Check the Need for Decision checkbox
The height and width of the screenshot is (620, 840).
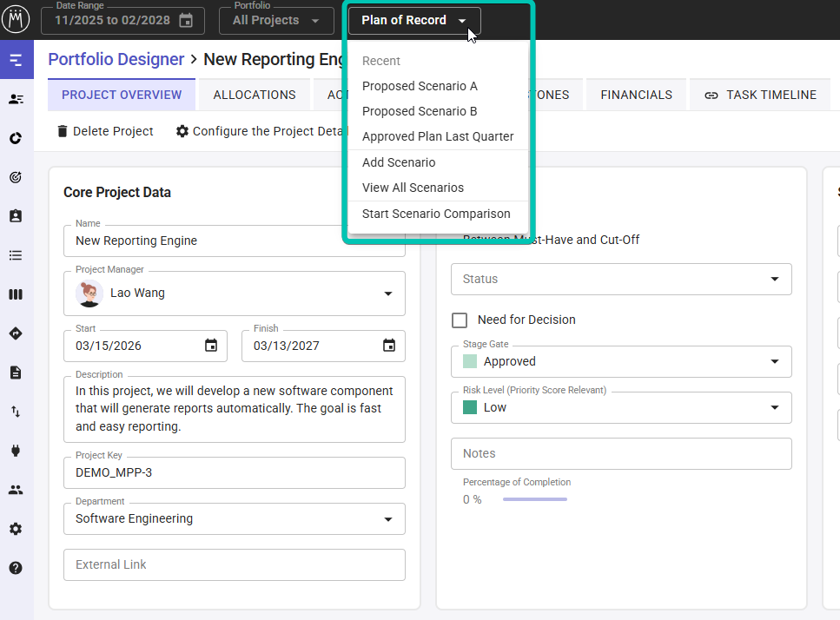[x=460, y=320]
